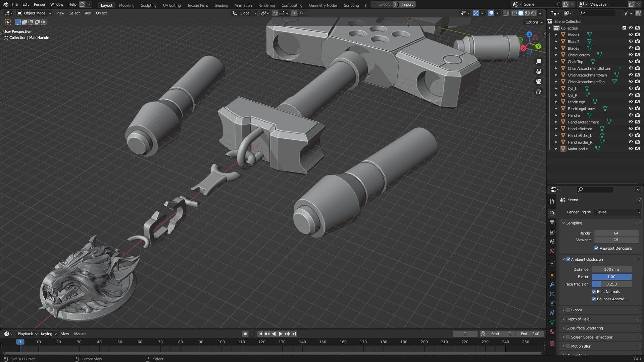This screenshot has width=644, height=362.
Task: Switch to the Sculpting workspace tab
Action: (148, 5)
